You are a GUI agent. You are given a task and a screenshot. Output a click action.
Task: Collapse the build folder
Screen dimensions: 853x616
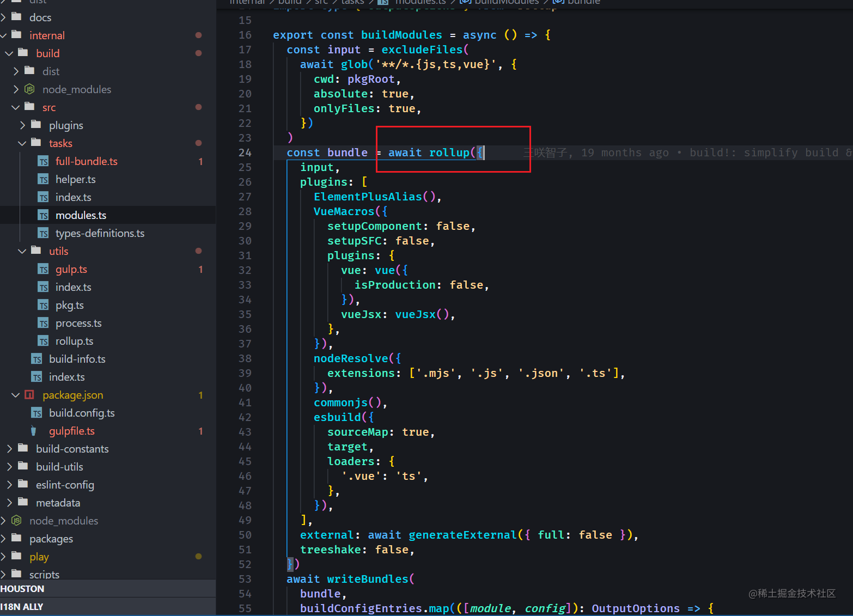(9, 53)
